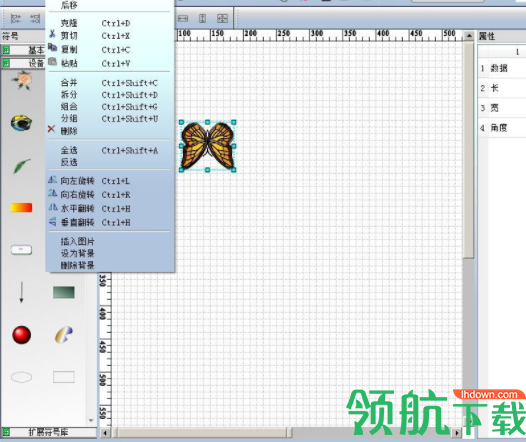This screenshot has width=526, height=442.
Task: Choose 反选 from the menu
Action: tap(110, 162)
